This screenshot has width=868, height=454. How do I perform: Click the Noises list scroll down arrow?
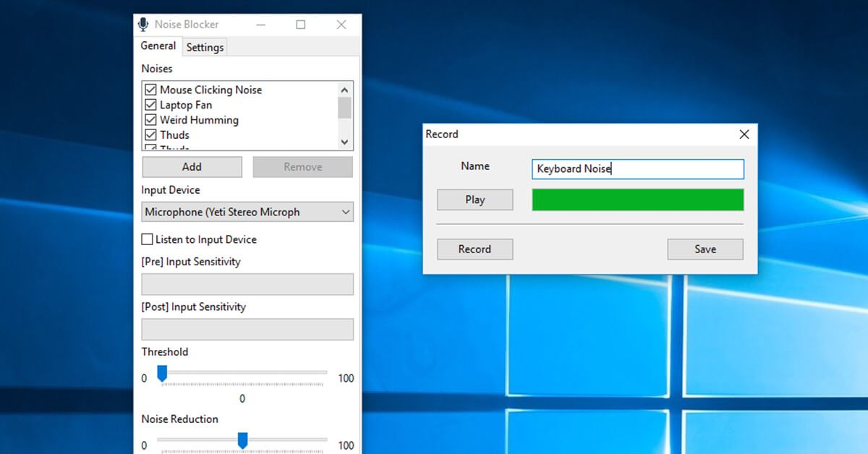coord(344,142)
